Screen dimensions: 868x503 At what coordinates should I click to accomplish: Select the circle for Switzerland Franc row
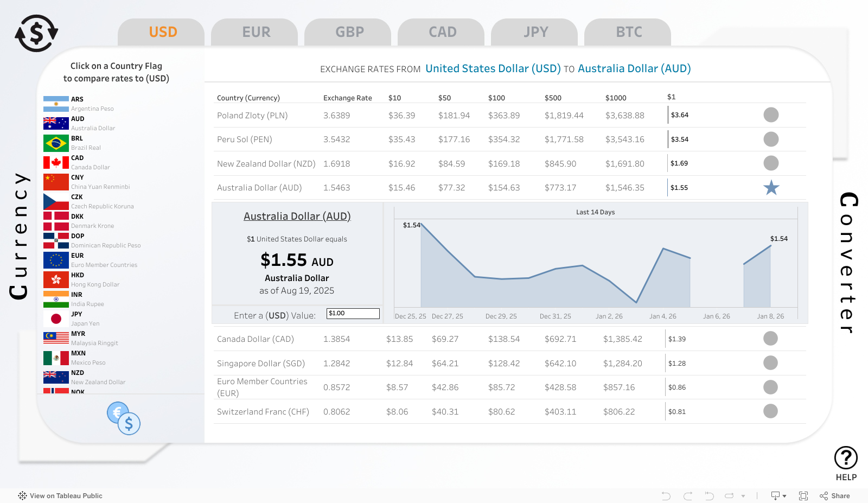pos(770,411)
